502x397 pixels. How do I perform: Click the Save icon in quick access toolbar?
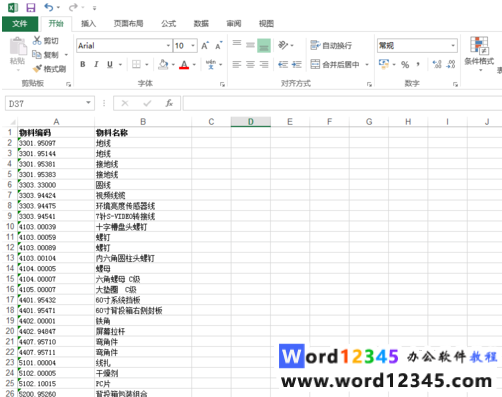pos(31,7)
